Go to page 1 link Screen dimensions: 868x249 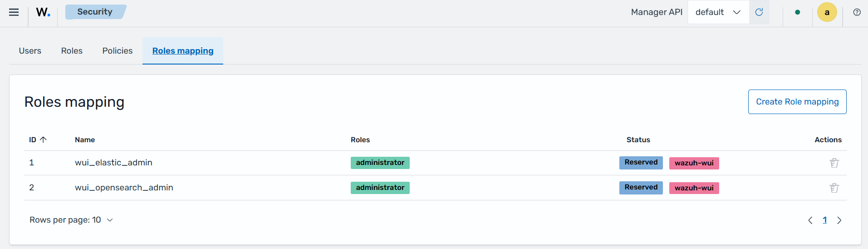[825, 220]
